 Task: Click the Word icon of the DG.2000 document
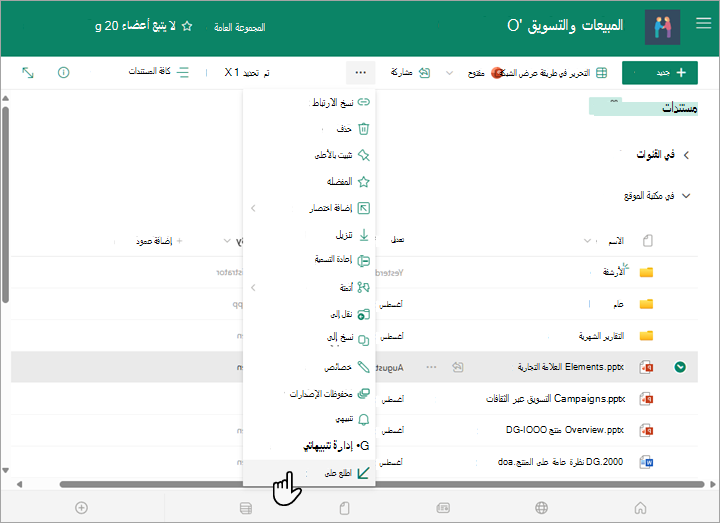pyautogui.click(x=647, y=462)
